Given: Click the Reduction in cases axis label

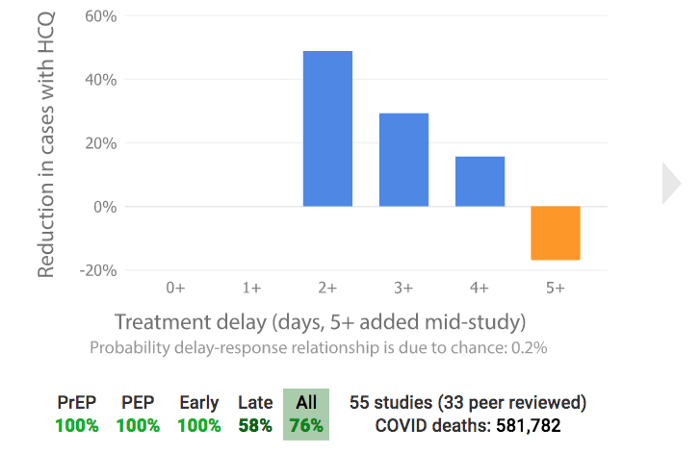Looking at the screenshot, I should tap(46, 140).
